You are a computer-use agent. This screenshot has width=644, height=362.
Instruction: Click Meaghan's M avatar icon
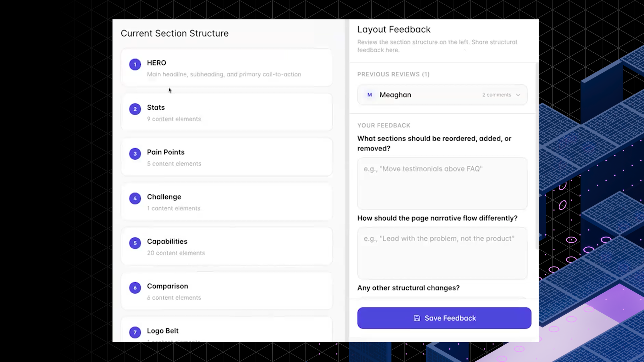click(x=369, y=95)
